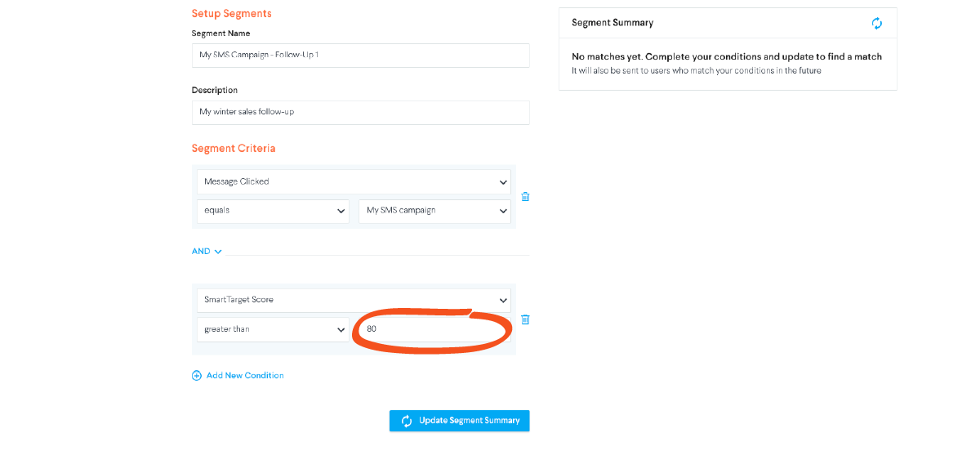
Task: Click the score value field containing 80
Action: click(434, 329)
